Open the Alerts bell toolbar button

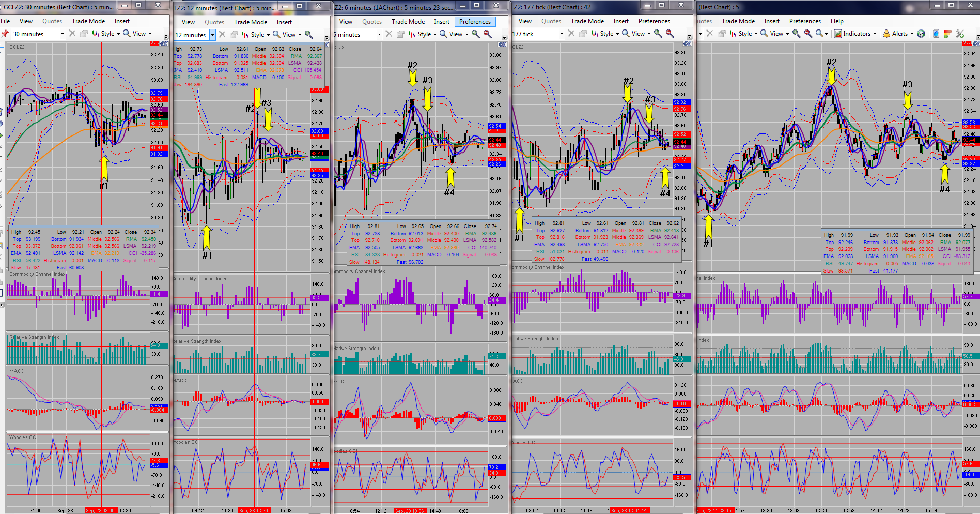click(898, 34)
